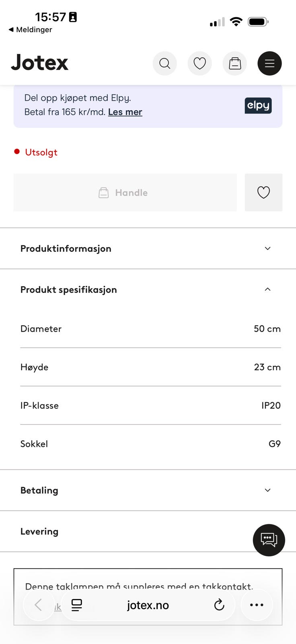The image size is (296, 644).
Task: Open the wishlist heart in header
Action: [199, 64]
